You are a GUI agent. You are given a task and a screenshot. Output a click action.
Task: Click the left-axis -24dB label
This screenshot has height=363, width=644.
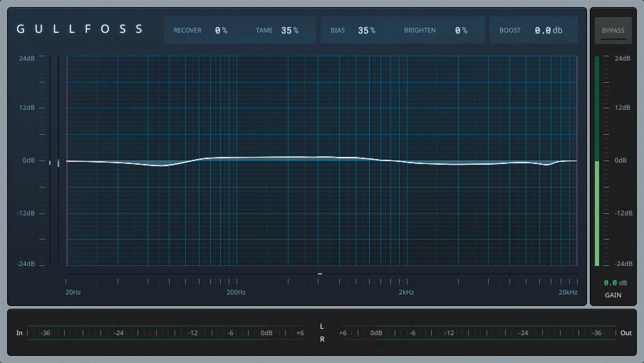point(26,264)
